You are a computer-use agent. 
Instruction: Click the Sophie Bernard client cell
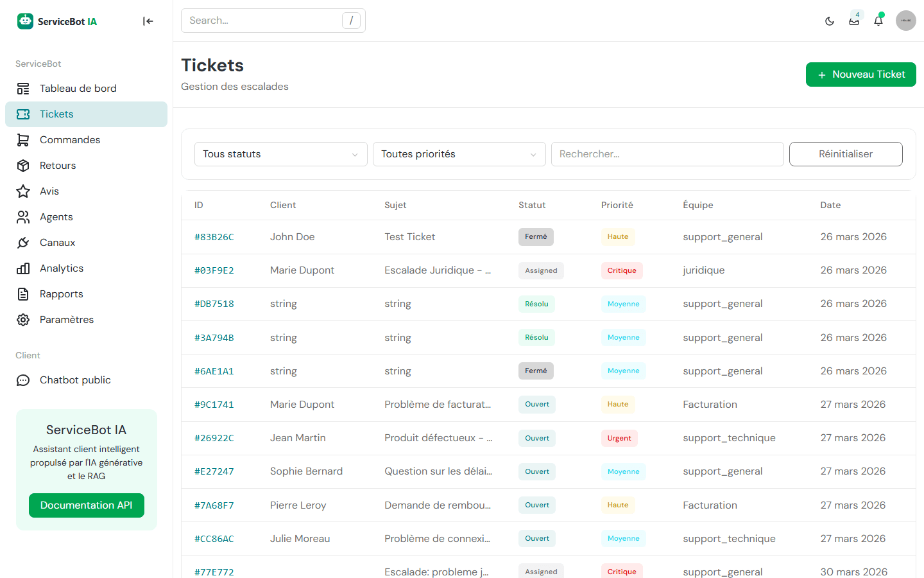pos(307,471)
